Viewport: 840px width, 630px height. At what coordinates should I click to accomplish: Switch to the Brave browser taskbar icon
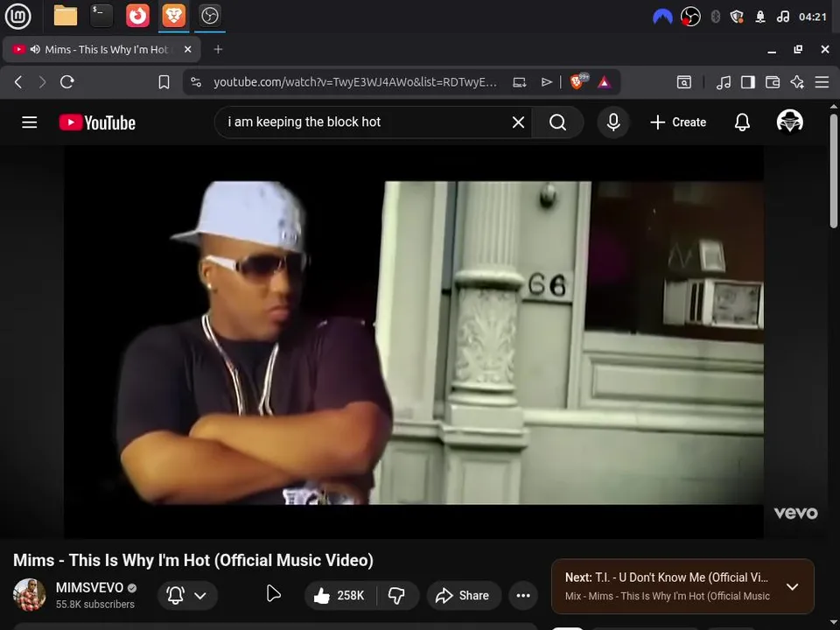[173, 16]
